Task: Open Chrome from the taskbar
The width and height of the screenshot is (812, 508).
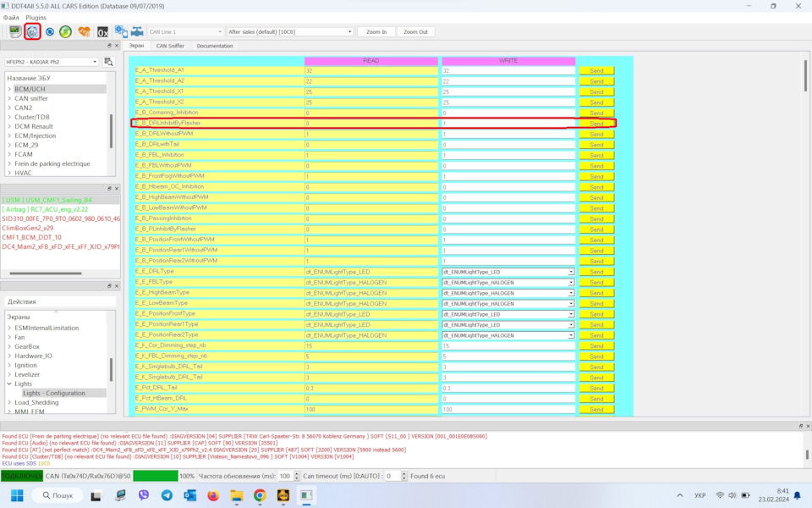Action: point(260,495)
